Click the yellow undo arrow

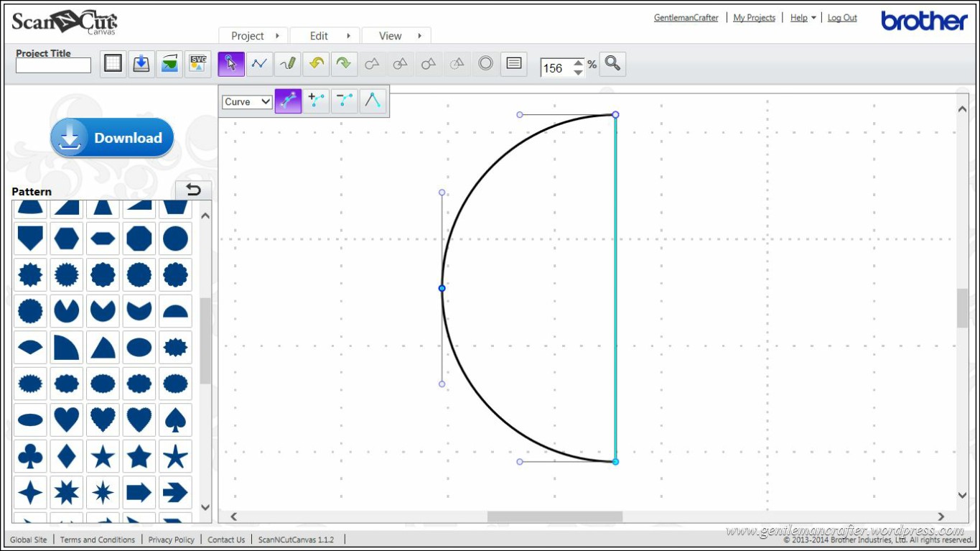point(316,64)
